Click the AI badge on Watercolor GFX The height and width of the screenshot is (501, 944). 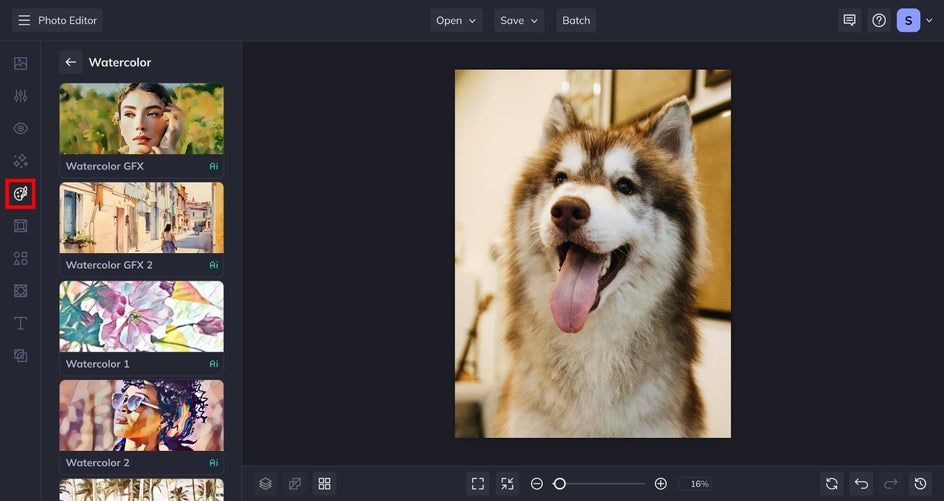coord(214,166)
